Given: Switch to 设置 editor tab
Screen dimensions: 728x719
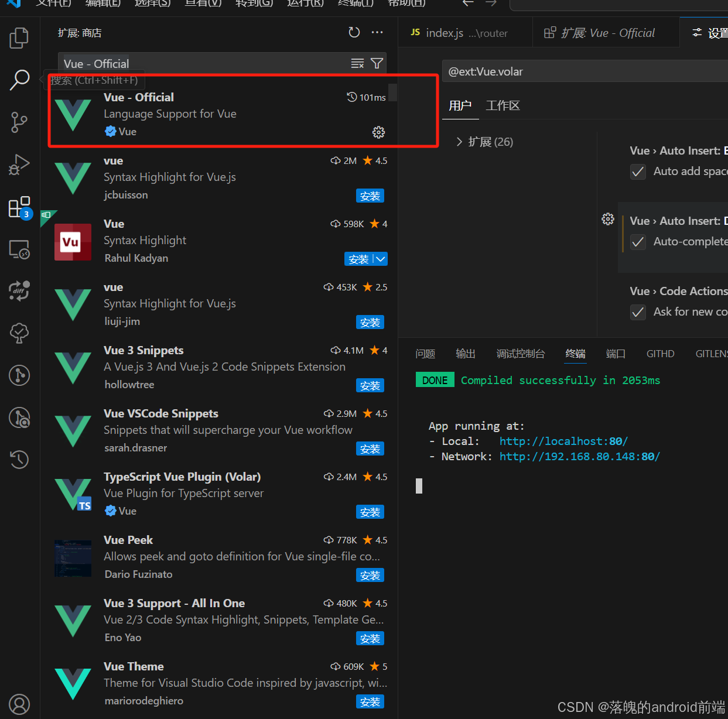Looking at the screenshot, I should click(704, 33).
